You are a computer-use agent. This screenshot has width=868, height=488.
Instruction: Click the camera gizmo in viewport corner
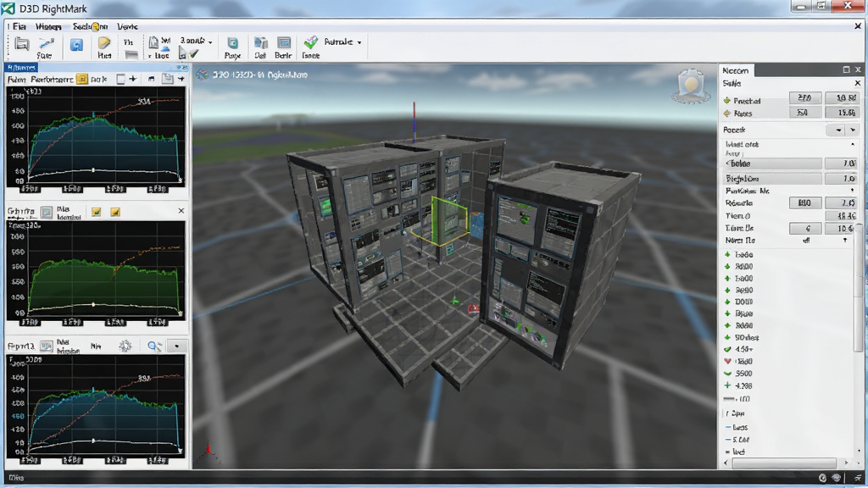[x=691, y=86]
